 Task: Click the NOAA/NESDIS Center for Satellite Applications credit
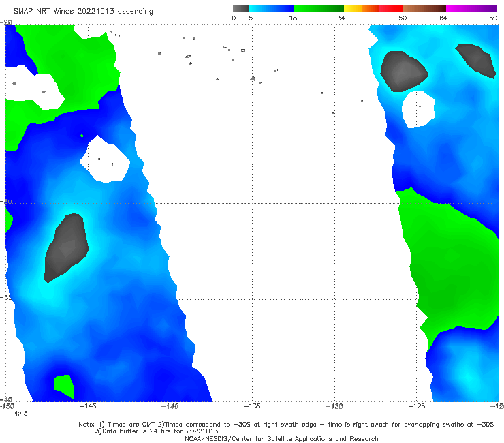tap(281, 438)
